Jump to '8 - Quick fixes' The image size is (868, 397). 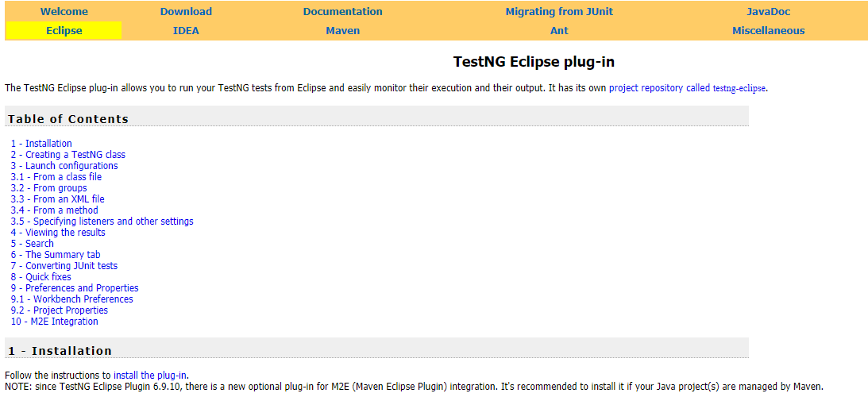pos(41,276)
